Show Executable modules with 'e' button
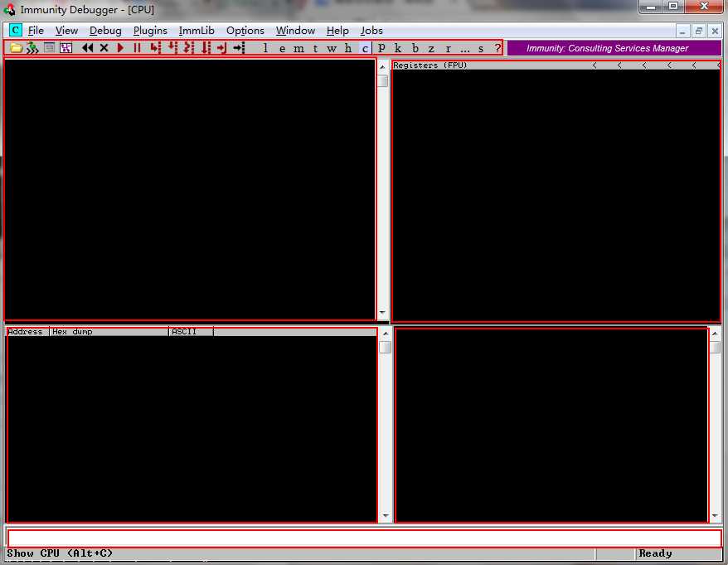 pos(282,48)
